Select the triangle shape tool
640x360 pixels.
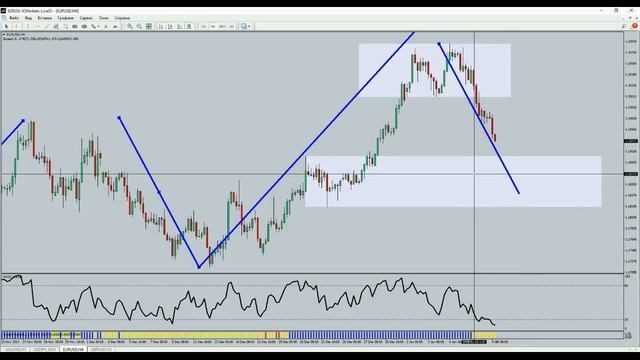(x=115, y=27)
